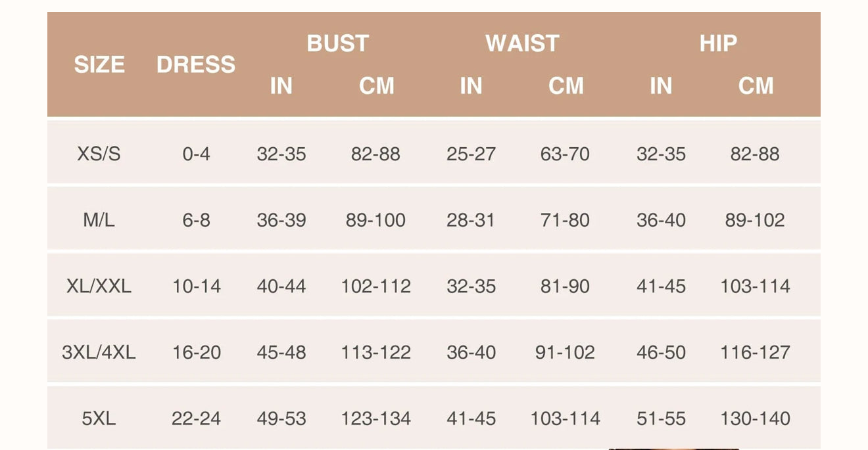Click hip 116-127 cm value
Image resolution: width=868 pixels, height=450 pixels.
755,353
